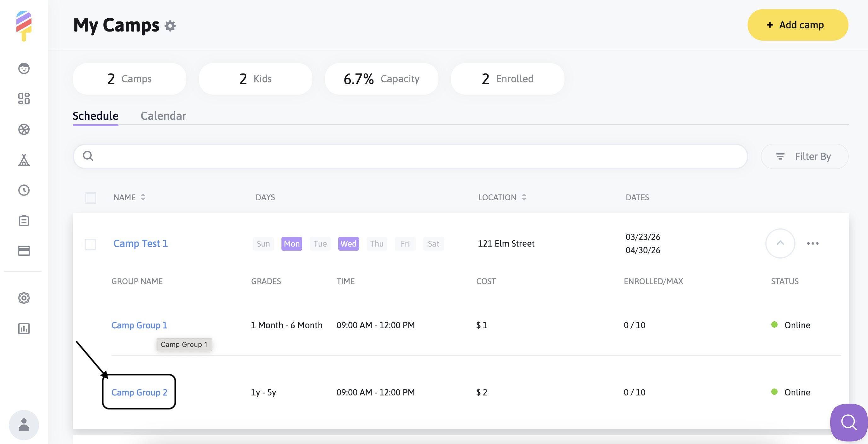Click the Add camp button
Screen dimensions: 868x444
point(797,25)
